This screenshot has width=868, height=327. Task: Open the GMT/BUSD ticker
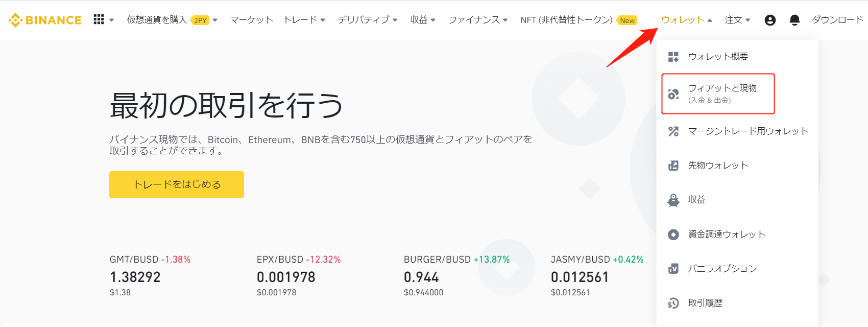click(150, 275)
